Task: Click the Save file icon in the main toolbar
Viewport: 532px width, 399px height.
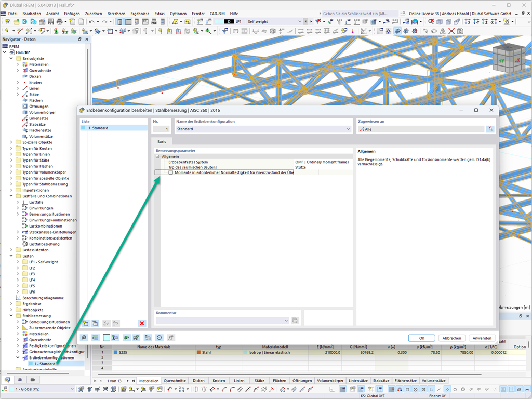Action: (x=51, y=22)
